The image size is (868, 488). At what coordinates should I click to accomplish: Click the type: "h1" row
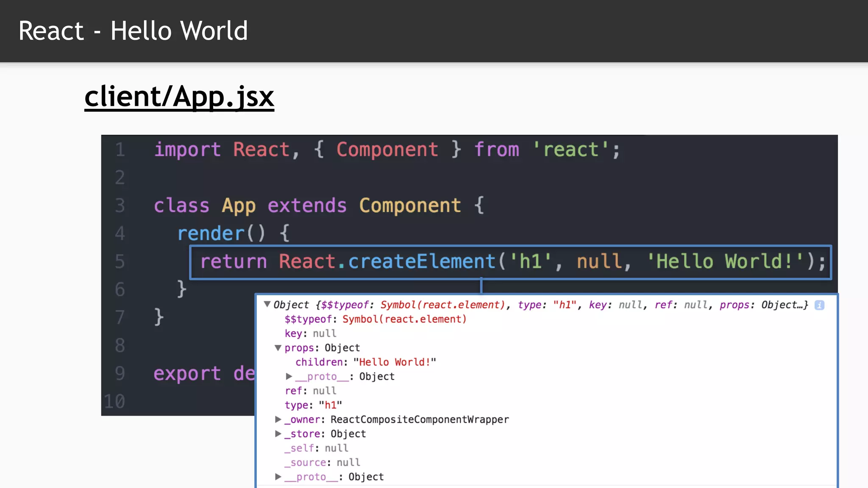[313, 405]
